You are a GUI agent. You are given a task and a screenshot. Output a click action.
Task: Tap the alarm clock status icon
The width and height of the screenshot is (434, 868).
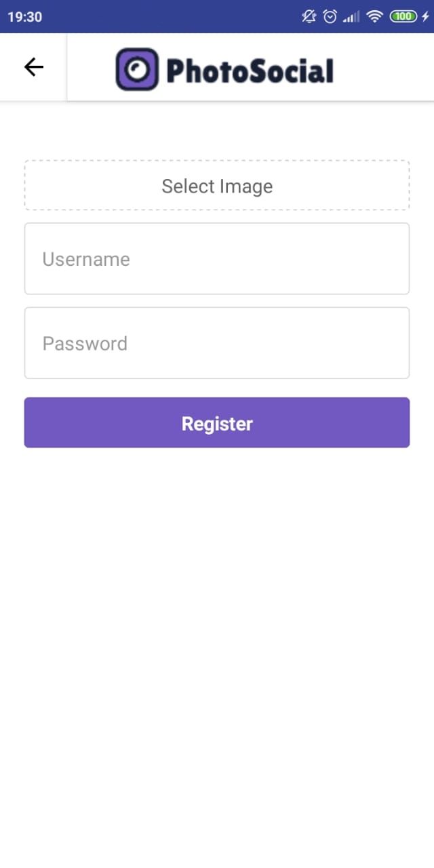pos(330,16)
